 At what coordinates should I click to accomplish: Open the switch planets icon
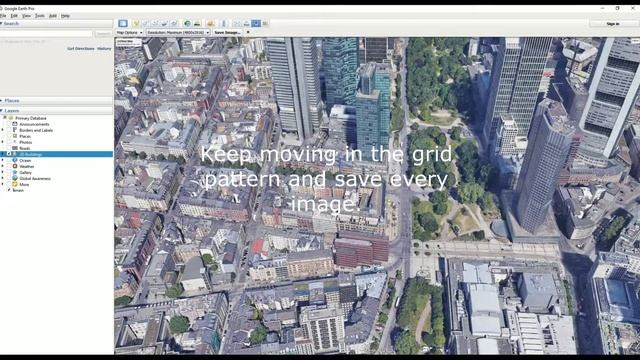pos(211,23)
